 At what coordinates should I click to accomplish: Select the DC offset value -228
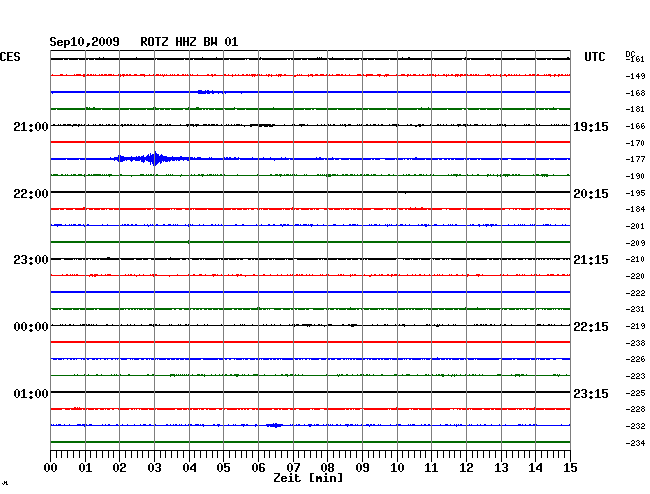tap(635, 409)
